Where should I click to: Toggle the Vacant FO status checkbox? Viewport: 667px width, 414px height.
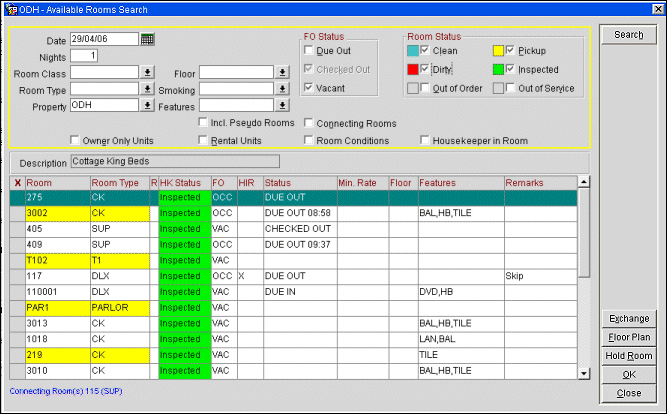click(309, 88)
